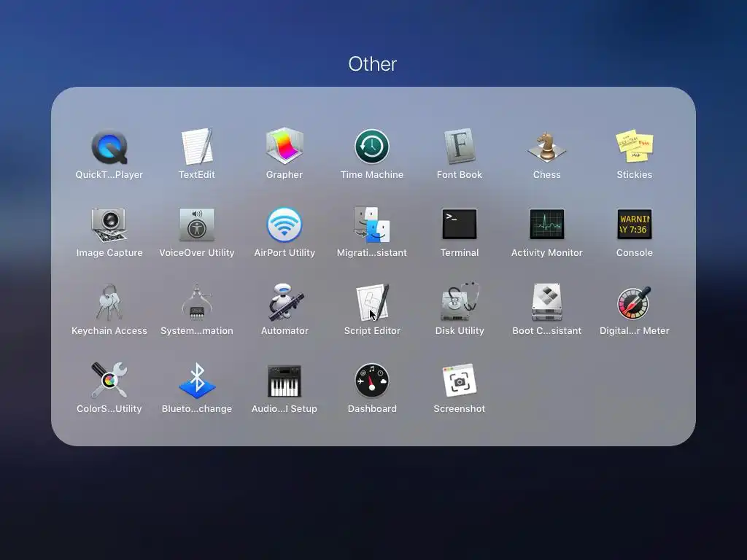Open Activity Monitor icon
This screenshot has width=747, height=560.
click(x=547, y=224)
